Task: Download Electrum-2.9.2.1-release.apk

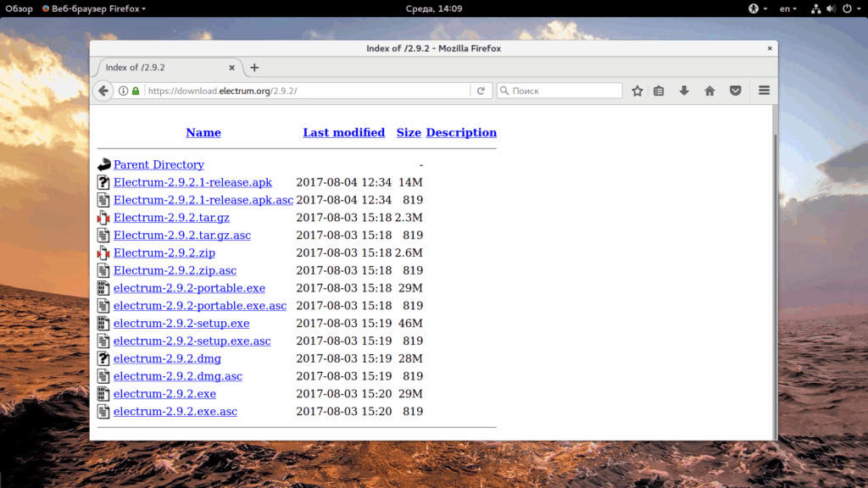Action: pyautogui.click(x=192, y=182)
